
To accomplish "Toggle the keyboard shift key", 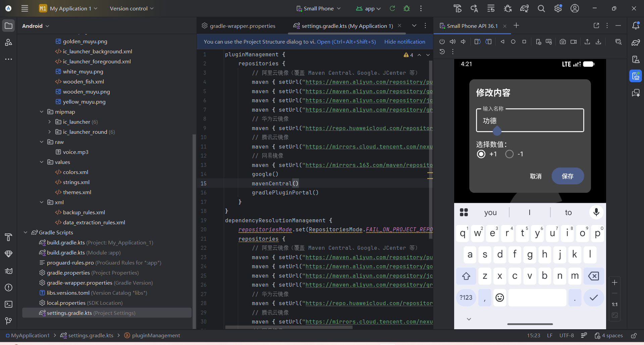I will 466,276.
